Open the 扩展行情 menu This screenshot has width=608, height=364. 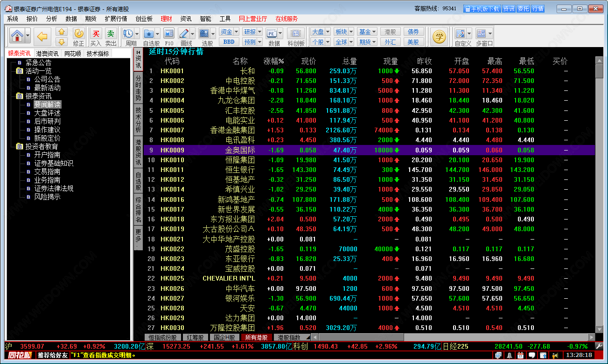click(x=116, y=19)
